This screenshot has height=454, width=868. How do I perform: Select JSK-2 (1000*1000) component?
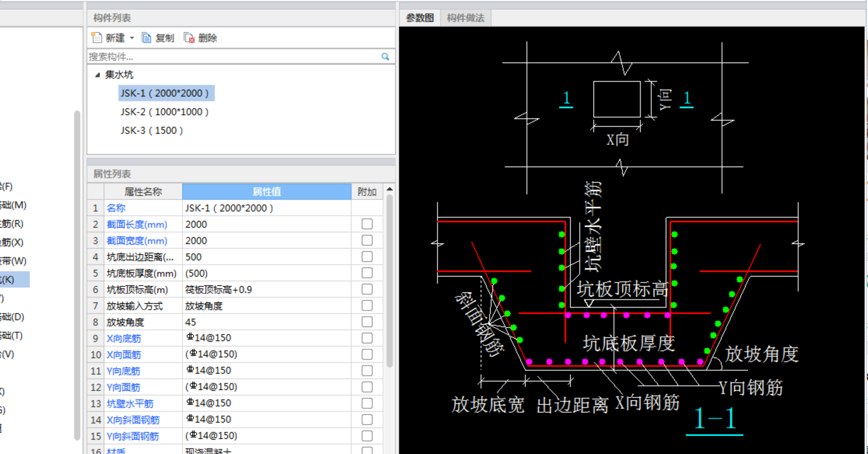(165, 112)
